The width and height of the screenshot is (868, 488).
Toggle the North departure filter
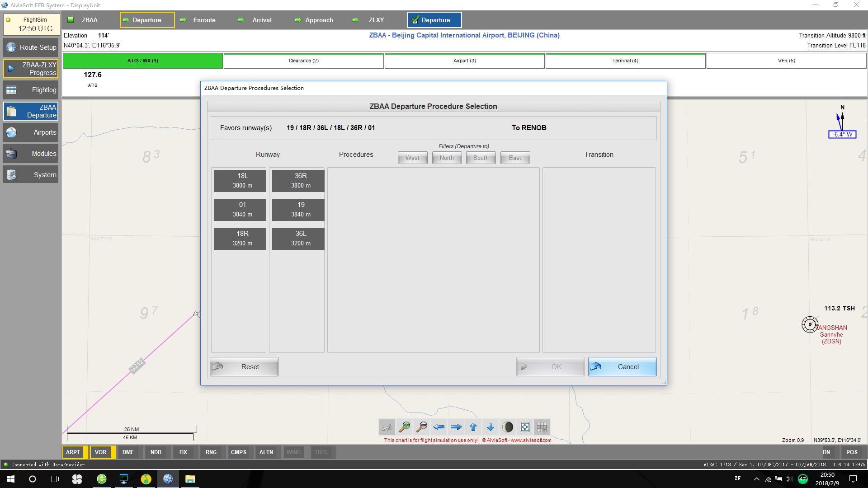pyautogui.click(x=447, y=157)
